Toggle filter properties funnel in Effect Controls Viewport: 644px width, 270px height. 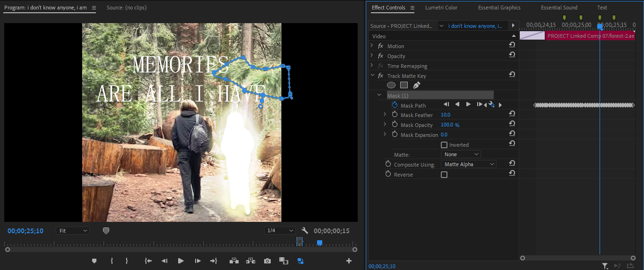605,266
